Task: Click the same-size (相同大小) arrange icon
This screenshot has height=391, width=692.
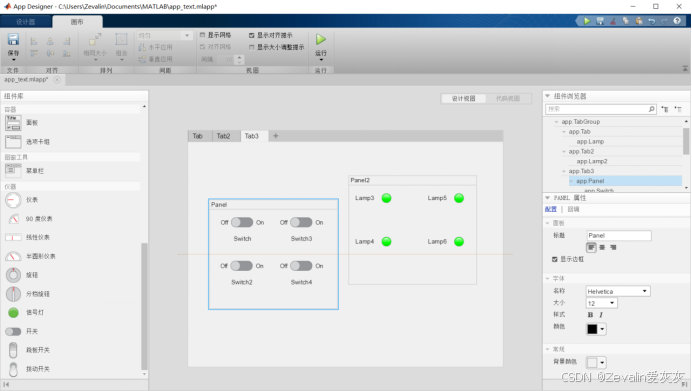Action: click(x=95, y=40)
